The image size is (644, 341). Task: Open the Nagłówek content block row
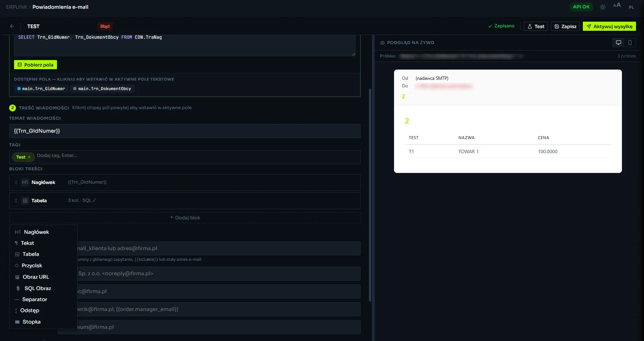(185, 182)
